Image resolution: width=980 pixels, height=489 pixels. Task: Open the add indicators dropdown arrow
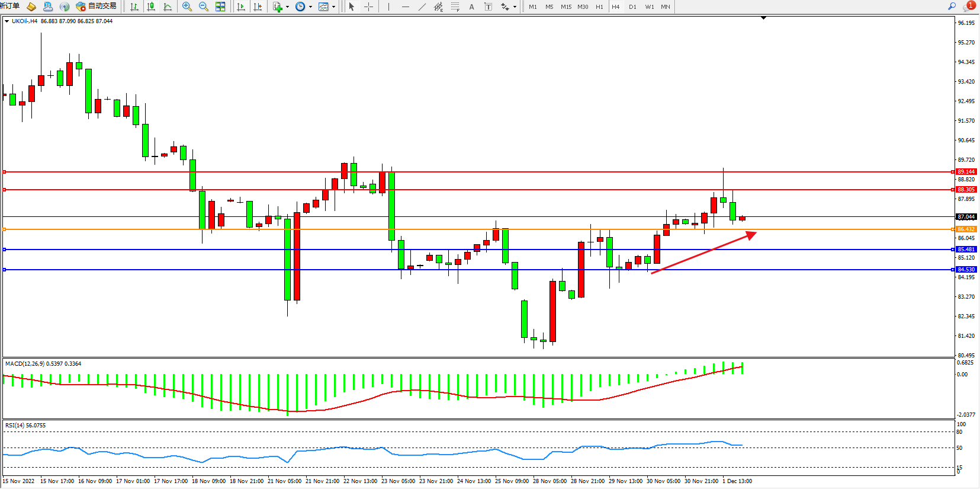[288, 7]
